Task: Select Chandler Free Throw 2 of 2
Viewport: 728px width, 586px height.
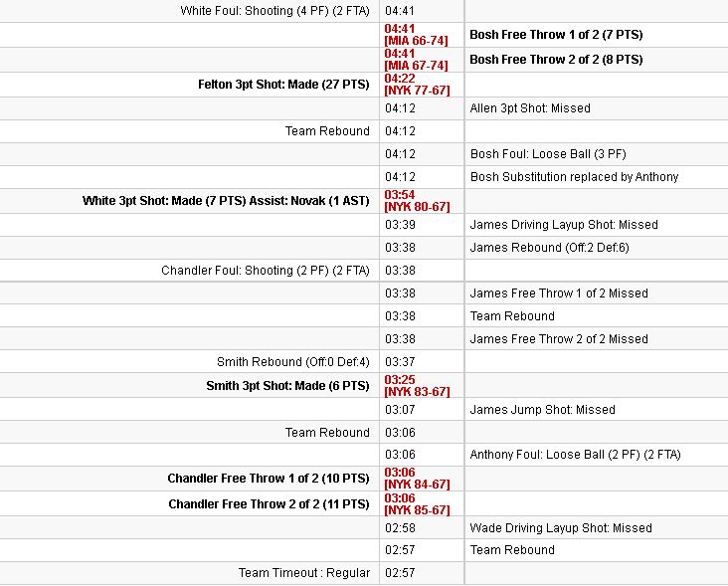Action: click(x=269, y=504)
